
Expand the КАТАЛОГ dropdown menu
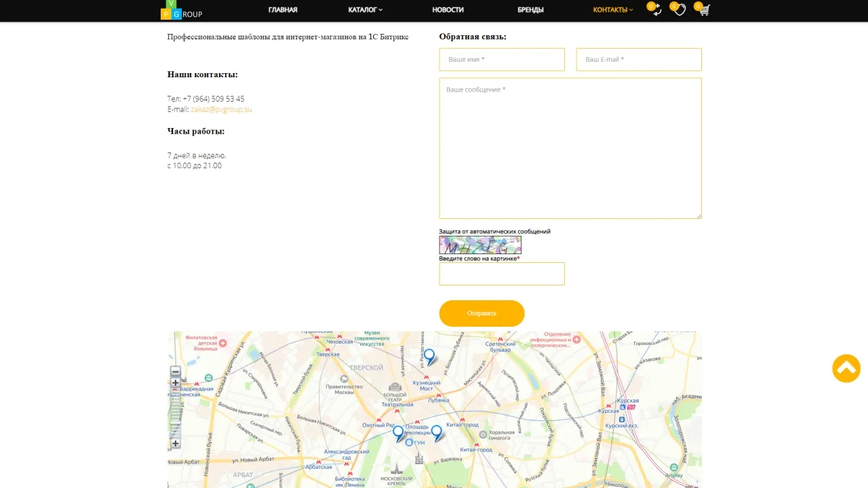coord(366,9)
